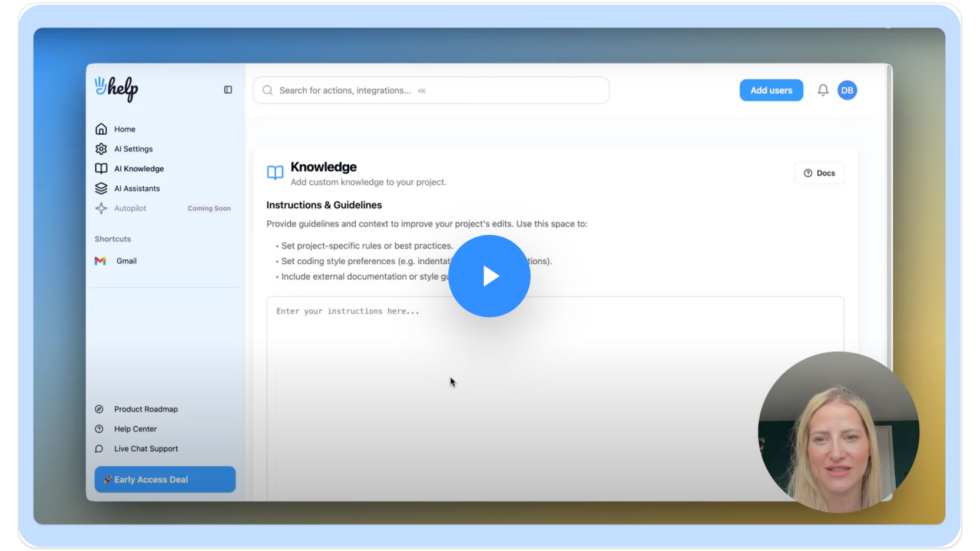Image resolution: width=980 pixels, height=551 pixels.
Task: Click the Shortcuts section label
Action: [113, 239]
